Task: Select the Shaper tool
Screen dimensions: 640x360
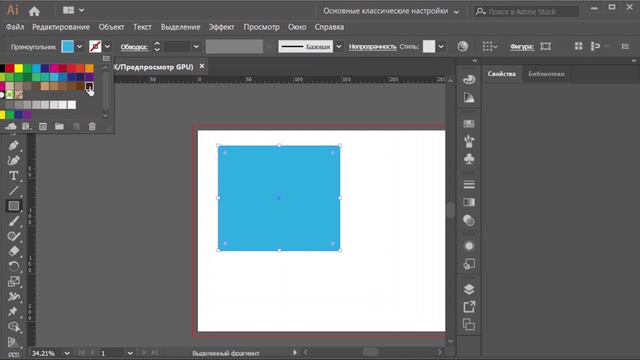Action: [13, 236]
